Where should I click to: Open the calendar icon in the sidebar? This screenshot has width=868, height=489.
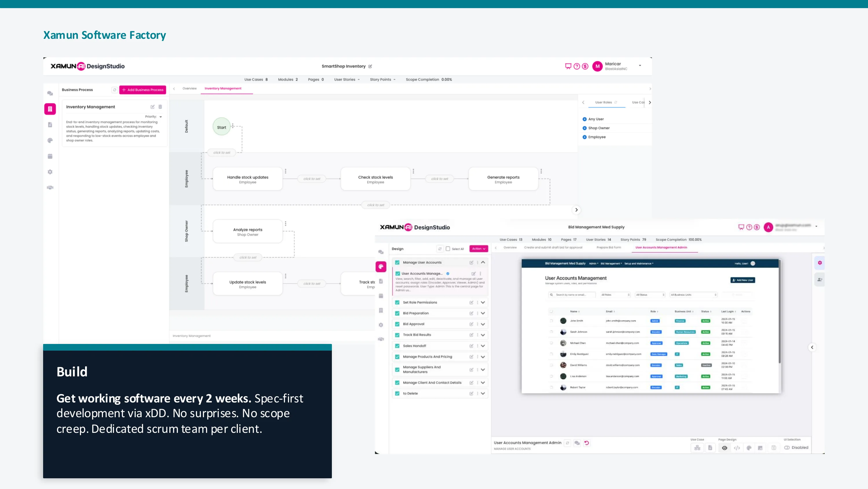click(50, 156)
